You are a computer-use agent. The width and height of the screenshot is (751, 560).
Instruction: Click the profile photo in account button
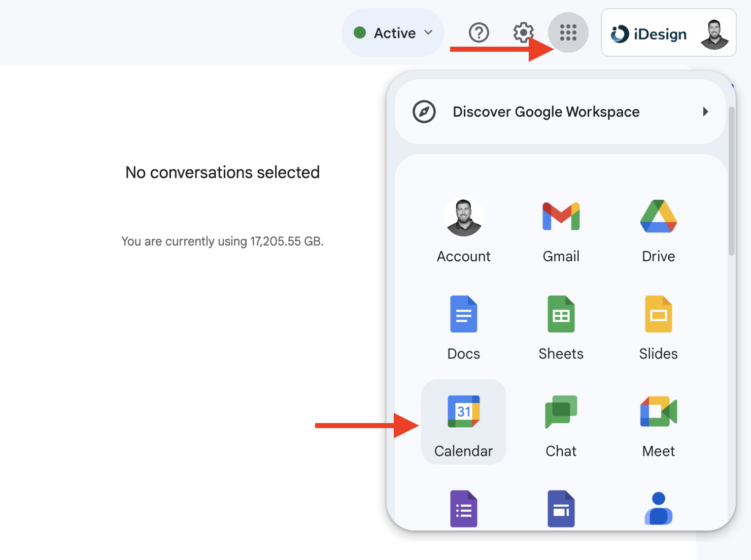714,34
